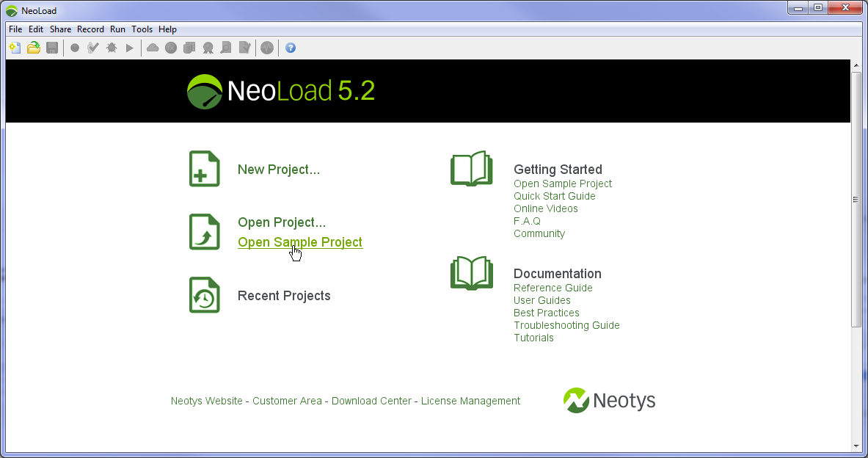Click the Recent Projects clock document icon
The width and height of the screenshot is (868, 458).
(x=204, y=295)
